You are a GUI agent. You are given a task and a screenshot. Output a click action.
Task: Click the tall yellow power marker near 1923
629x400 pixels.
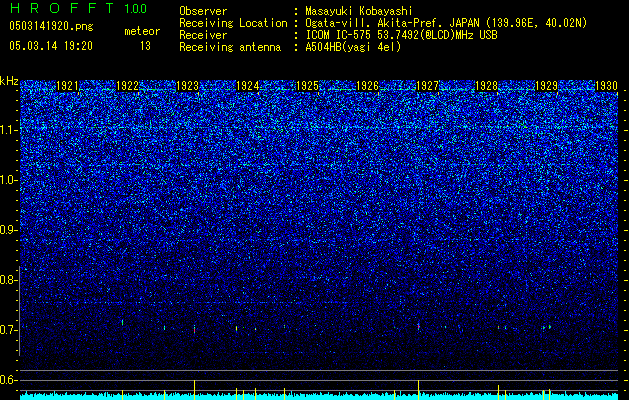click(x=195, y=390)
